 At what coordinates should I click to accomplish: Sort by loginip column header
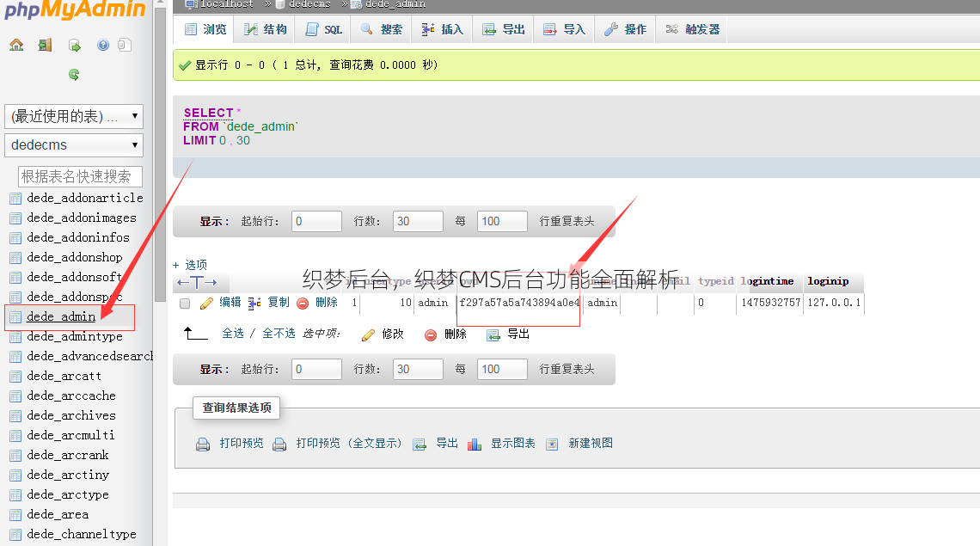point(828,281)
